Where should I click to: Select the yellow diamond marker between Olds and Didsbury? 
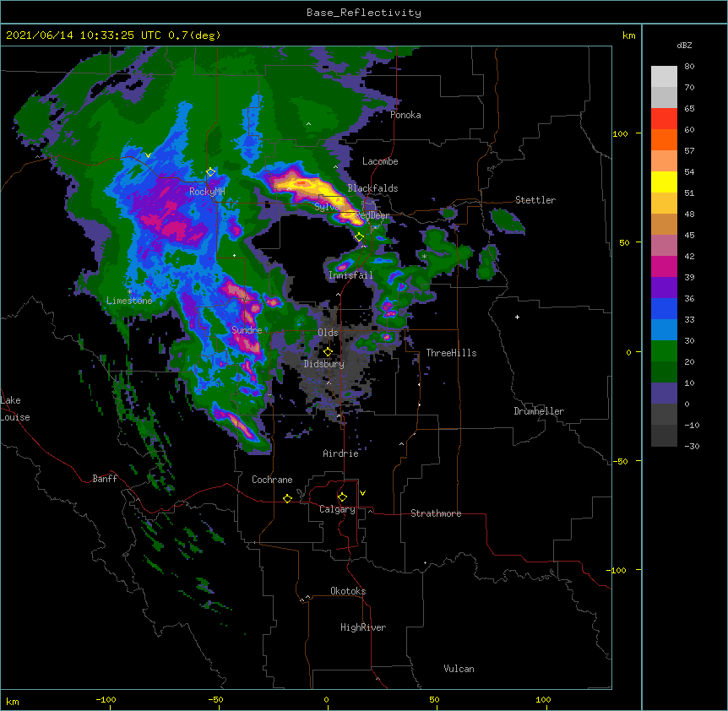328,351
